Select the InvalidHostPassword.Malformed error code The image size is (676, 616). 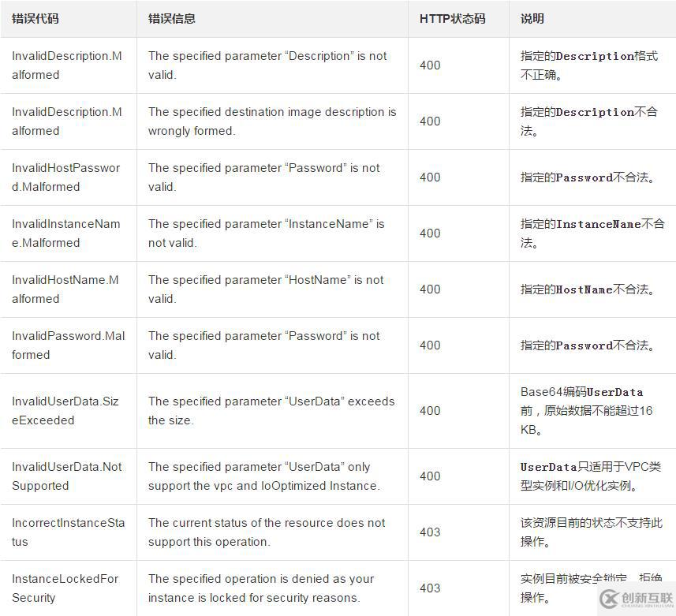(66, 177)
